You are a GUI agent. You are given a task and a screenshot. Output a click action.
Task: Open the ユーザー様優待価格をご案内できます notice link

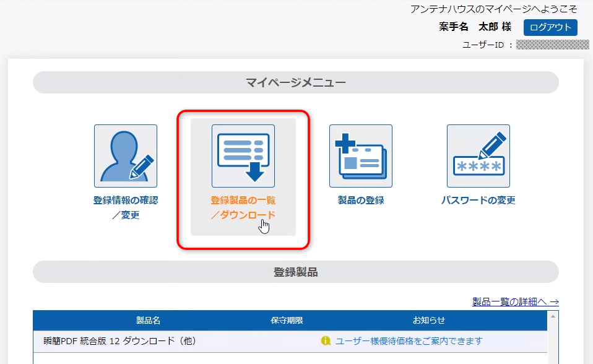coord(409,341)
